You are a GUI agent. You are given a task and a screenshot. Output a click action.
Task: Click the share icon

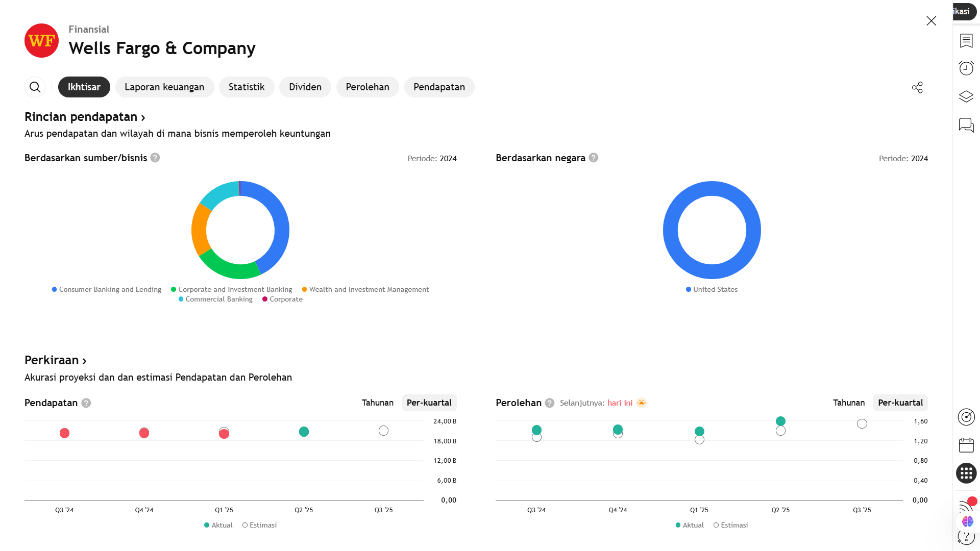(x=917, y=87)
